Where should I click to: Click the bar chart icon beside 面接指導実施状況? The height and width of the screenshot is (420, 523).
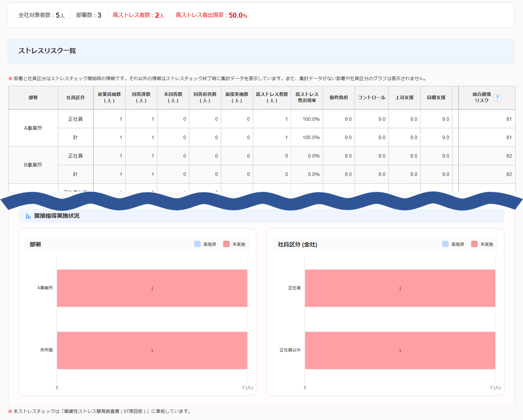coord(28,216)
